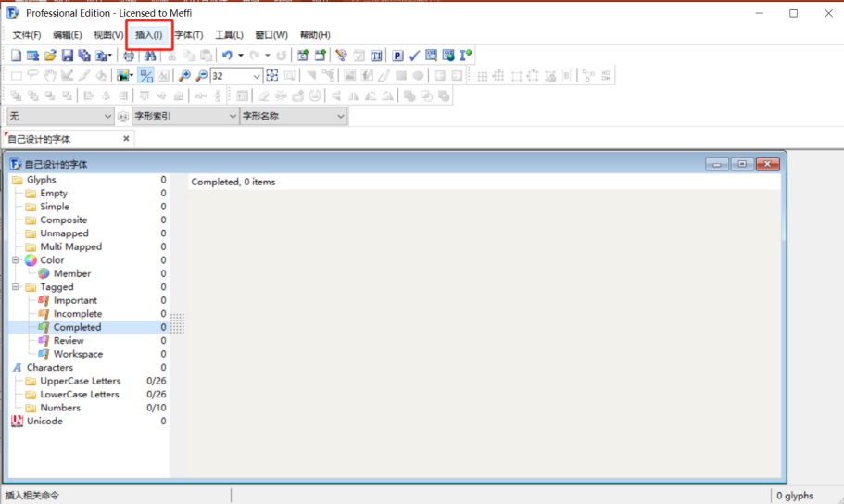Click the FontCreator logo in the title bar
Viewport: 844px width, 504px height.
(x=13, y=12)
